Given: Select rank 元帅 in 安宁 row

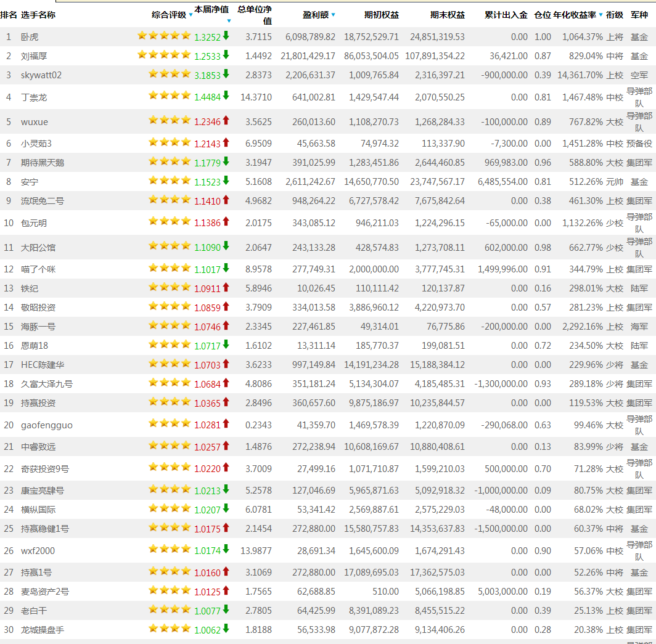Looking at the screenshot, I should pos(614,182).
